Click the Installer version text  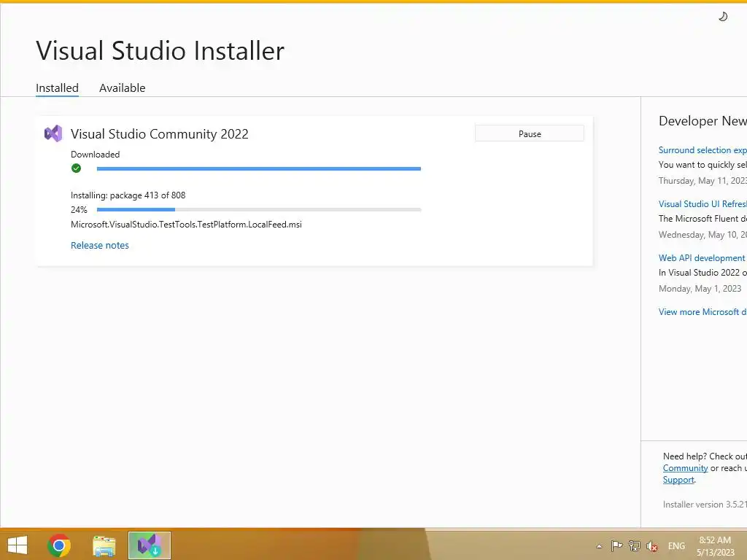click(x=705, y=505)
